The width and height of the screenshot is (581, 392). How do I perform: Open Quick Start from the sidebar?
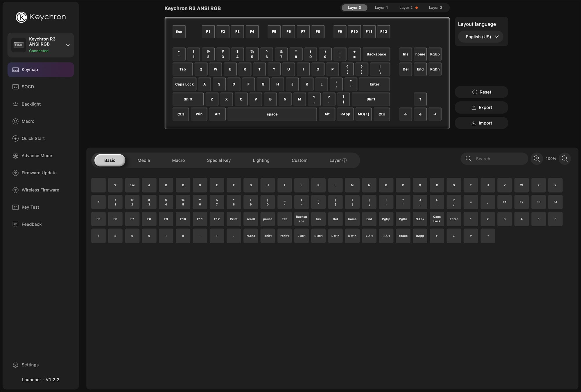click(15, 138)
